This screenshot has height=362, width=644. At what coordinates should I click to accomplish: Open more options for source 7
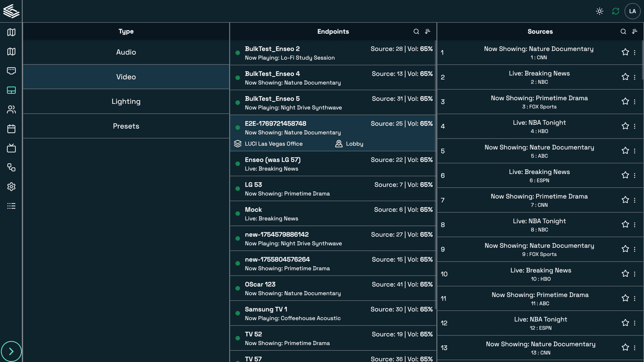click(635, 200)
